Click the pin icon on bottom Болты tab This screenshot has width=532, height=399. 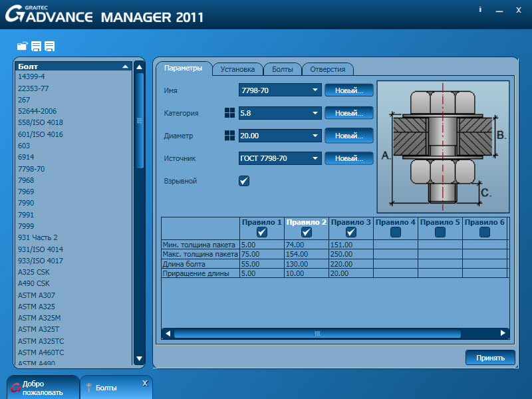[88, 386]
